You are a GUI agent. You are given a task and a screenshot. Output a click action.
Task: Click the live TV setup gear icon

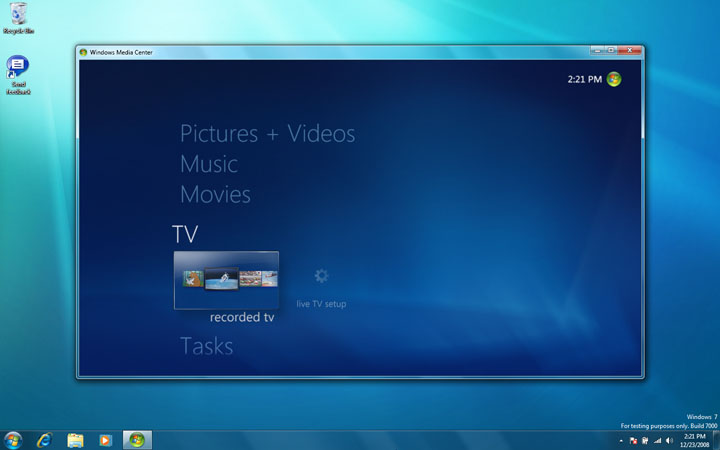(321, 276)
